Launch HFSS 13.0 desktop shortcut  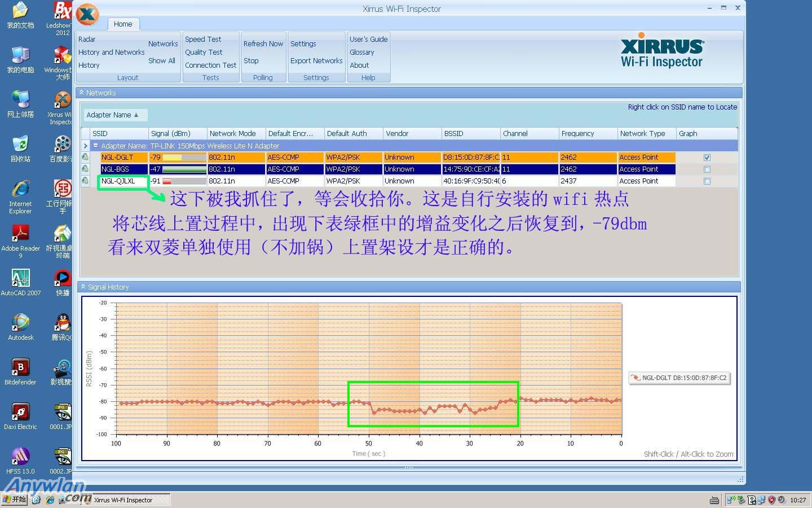coord(20,461)
